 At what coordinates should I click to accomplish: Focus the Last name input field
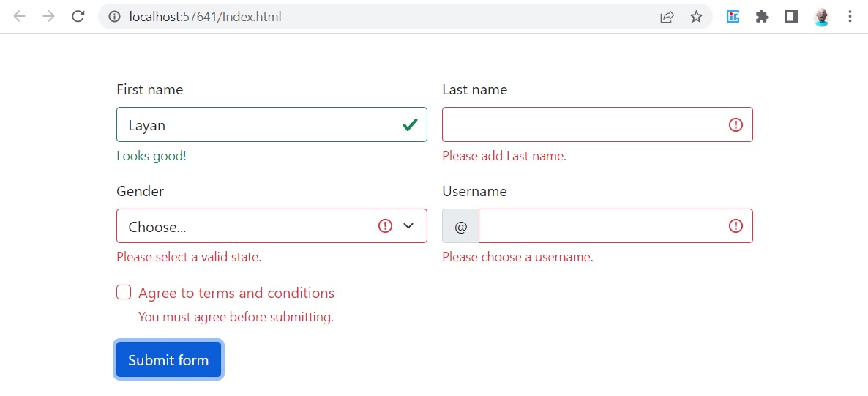pyautogui.click(x=597, y=124)
